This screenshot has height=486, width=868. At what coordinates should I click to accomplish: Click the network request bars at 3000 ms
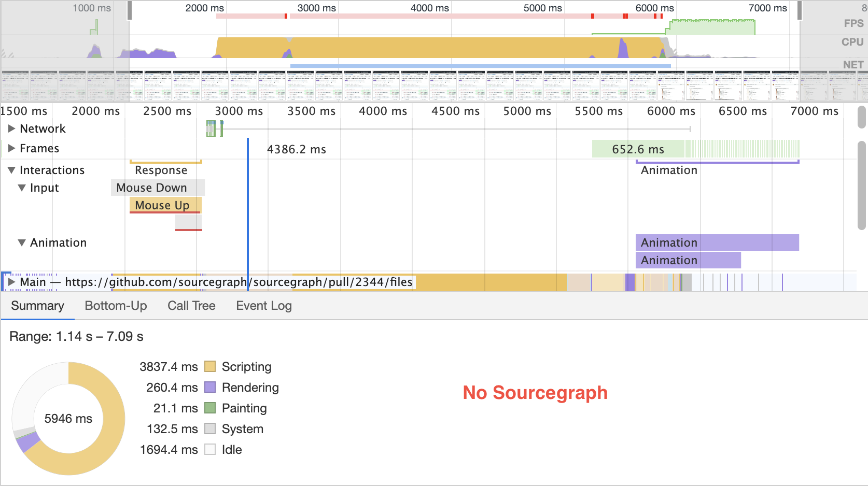click(215, 128)
